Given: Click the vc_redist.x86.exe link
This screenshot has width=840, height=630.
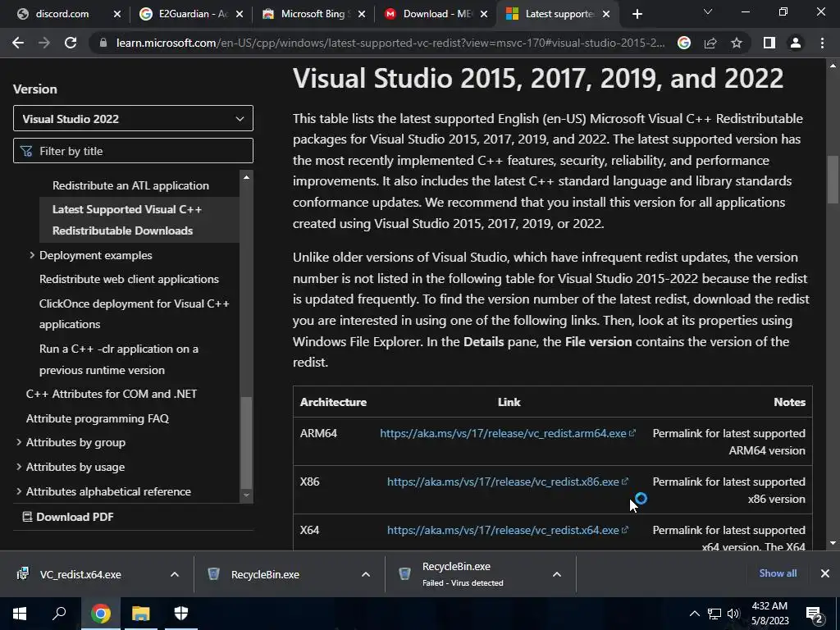Looking at the screenshot, I should 507,482.
